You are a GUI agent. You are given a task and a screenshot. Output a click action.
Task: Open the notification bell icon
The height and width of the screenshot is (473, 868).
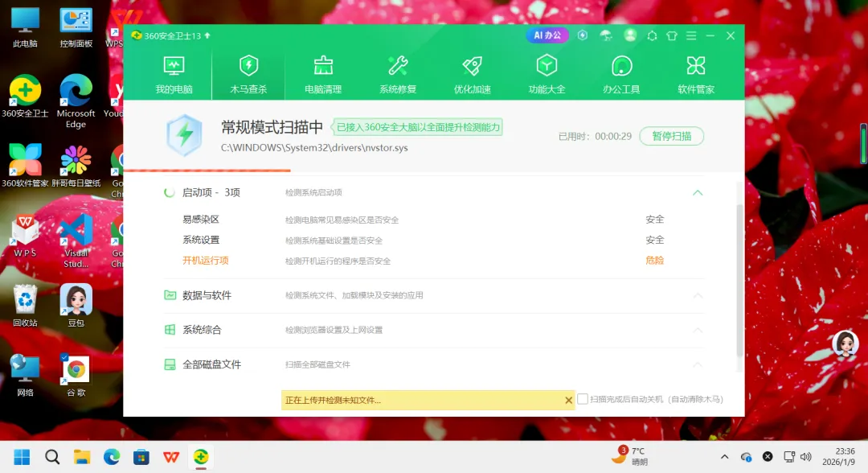coord(652,36)
